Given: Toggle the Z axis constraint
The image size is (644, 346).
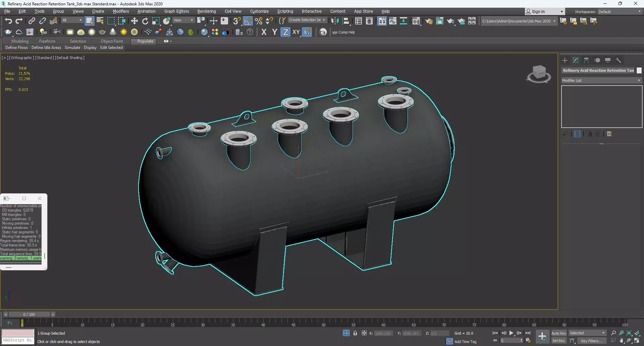Looking at the screenshot, I should [285, 32].
